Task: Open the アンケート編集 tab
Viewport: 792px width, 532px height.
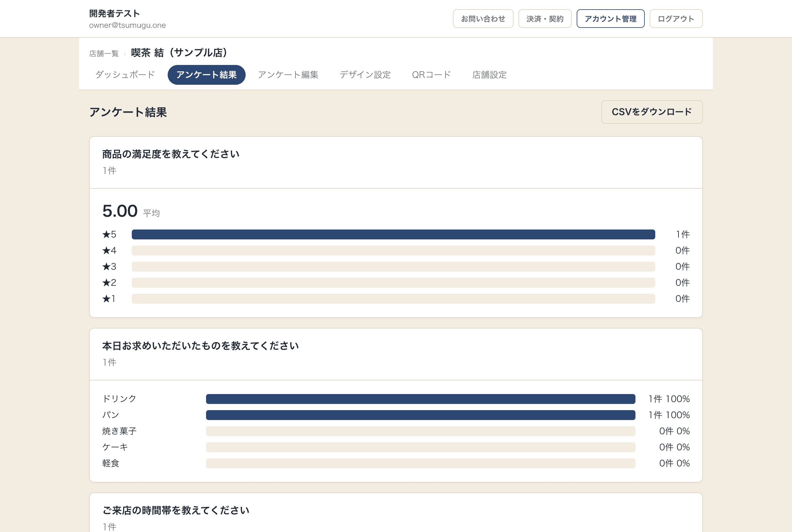Action: pos(288,75)
